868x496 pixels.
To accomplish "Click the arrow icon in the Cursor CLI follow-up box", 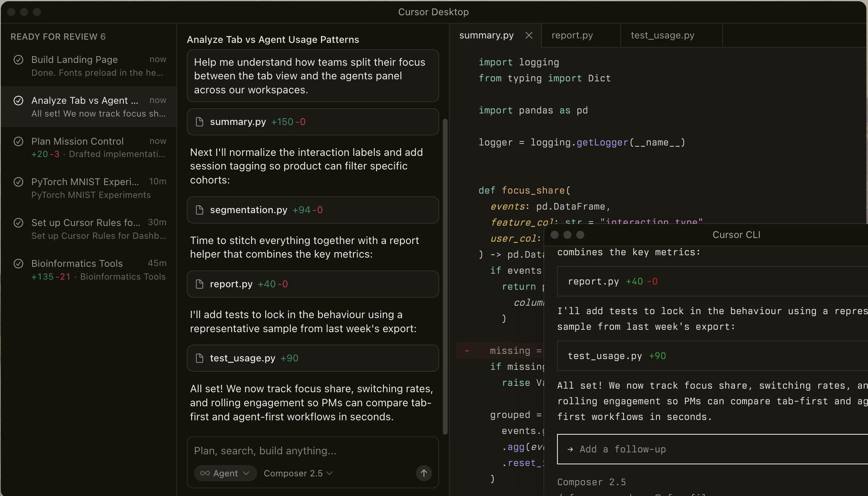I will tap(570, 450).
